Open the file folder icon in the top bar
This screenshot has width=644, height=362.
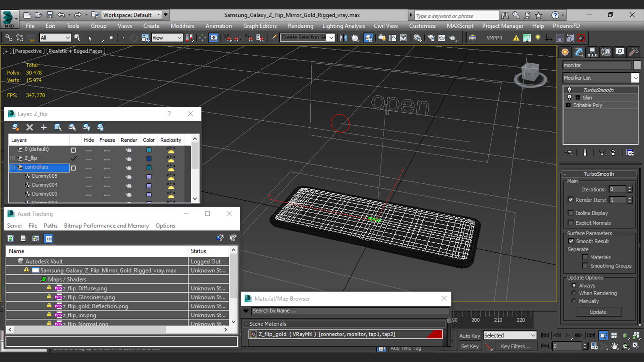pos(39,15)
